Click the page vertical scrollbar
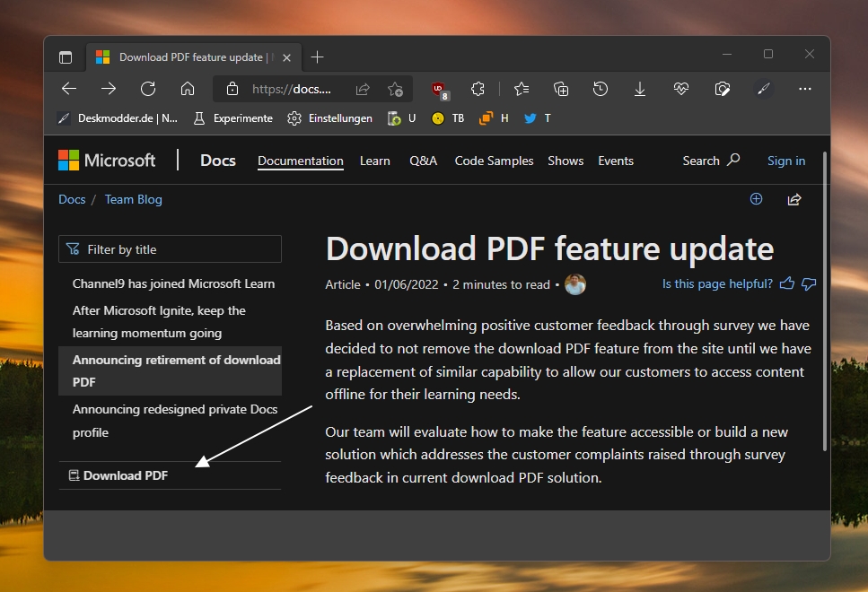 pyautogui.click(x=825, y=301)
